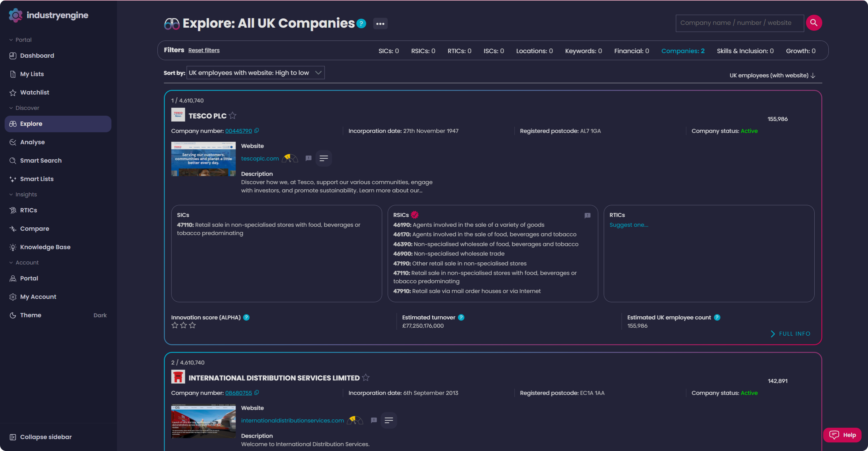Open RTICs under Insights
This screenshot has height=451, width=868.
[58, 210]
